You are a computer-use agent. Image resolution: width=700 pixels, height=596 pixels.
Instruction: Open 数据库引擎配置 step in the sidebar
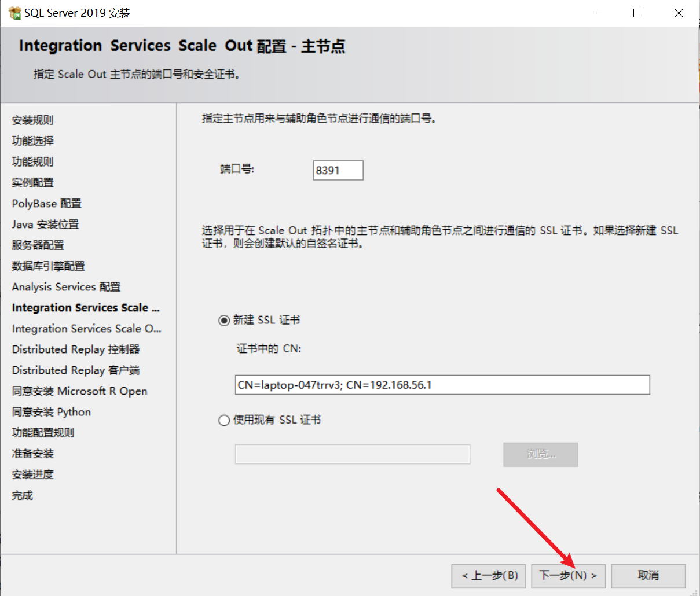(x=48, y=266)
